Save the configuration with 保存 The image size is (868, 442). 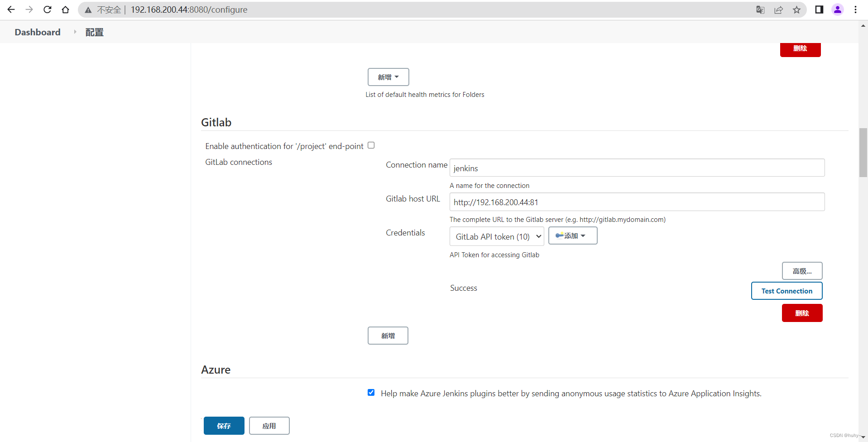223,425
